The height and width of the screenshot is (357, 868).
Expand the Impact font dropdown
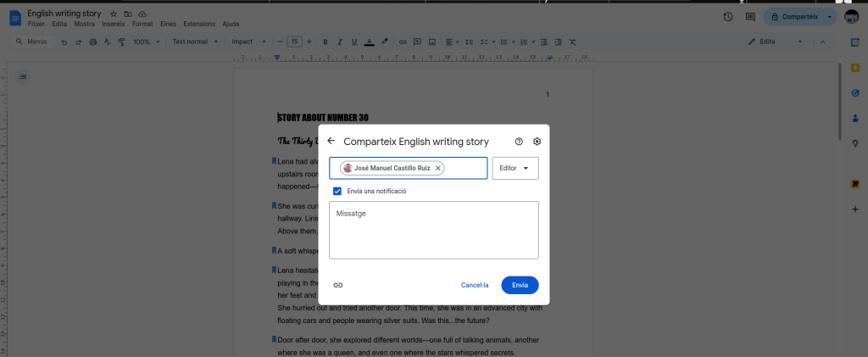249,42
